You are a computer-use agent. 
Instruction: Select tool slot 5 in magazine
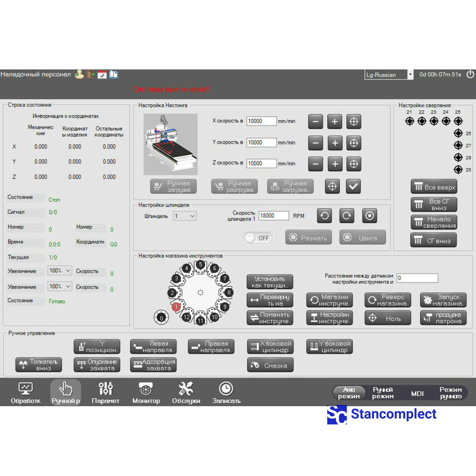tap(201, 265)
